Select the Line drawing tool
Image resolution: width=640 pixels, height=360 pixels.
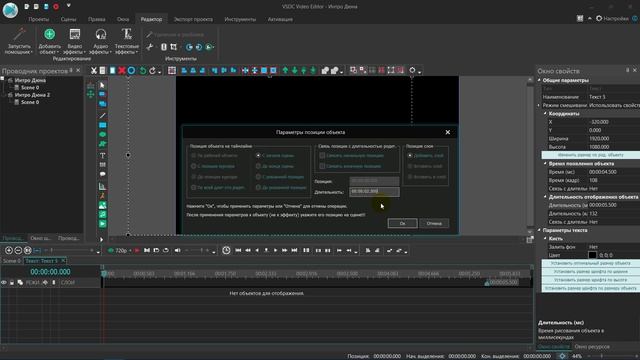tap(102, 116)
